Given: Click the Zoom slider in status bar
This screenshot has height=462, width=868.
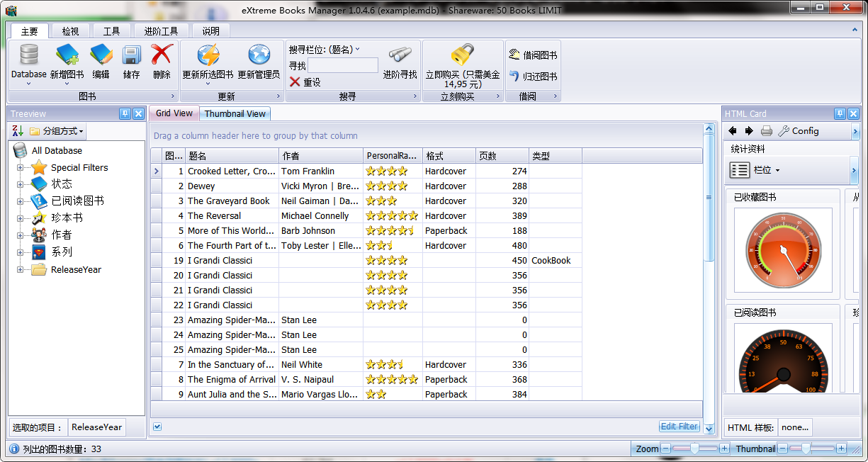Looking at the screenshot, I should point(695,449).
